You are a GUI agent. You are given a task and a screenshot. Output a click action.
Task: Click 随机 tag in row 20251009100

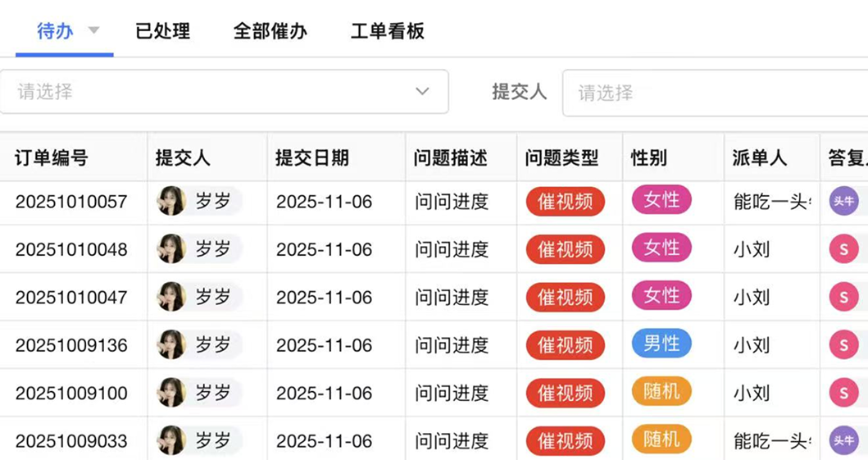(x=661, y=391)
